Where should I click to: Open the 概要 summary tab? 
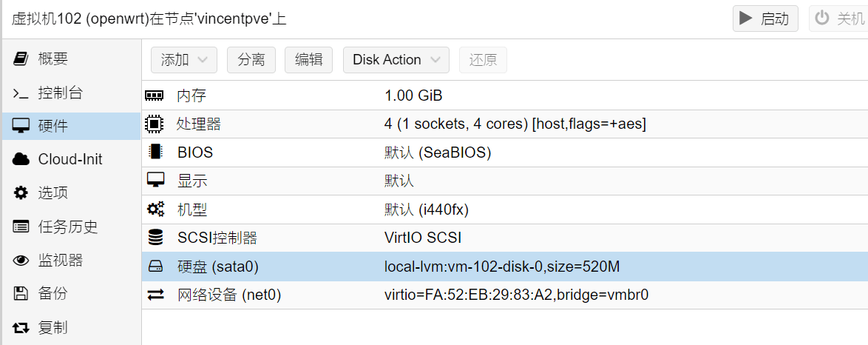(52, 58)
